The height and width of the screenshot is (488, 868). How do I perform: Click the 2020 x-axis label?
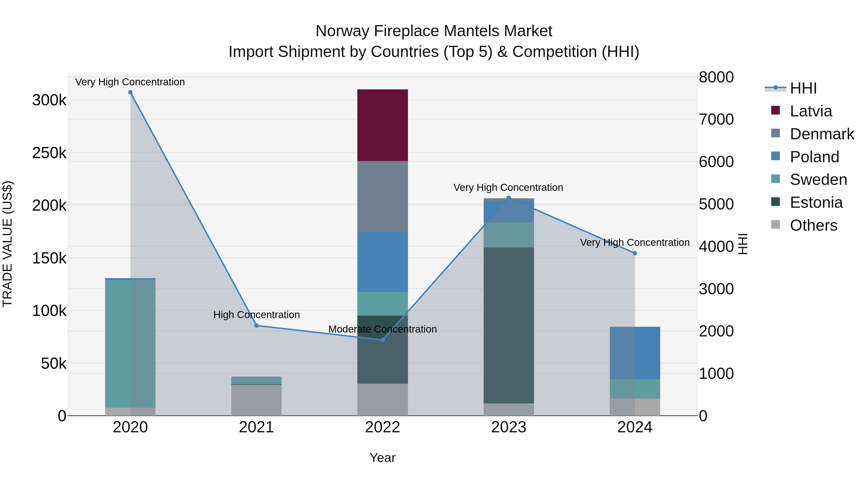coord(130,427)
